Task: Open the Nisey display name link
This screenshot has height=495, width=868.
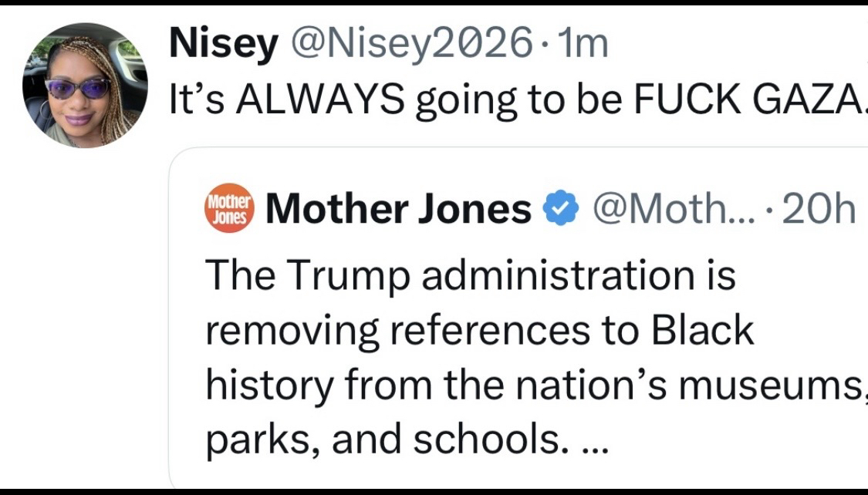Action: point(224,46)
